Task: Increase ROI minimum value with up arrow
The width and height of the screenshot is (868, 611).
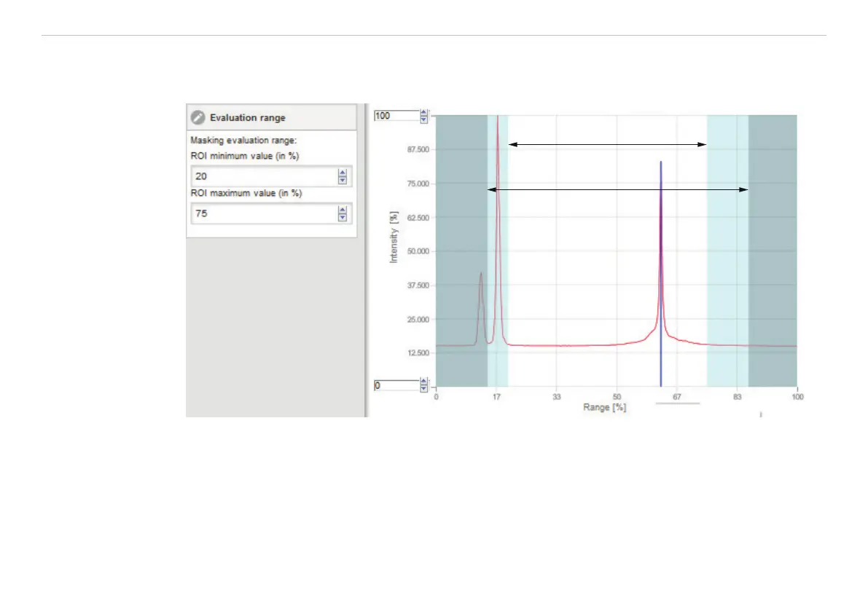Action: coord(342,173)
